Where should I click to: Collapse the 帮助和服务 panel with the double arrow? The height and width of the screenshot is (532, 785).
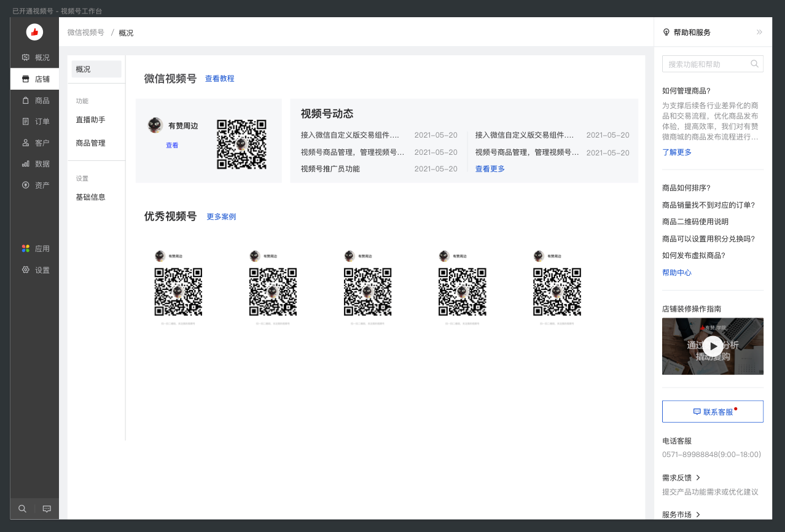pyautogui.click(x=759, y=33)
